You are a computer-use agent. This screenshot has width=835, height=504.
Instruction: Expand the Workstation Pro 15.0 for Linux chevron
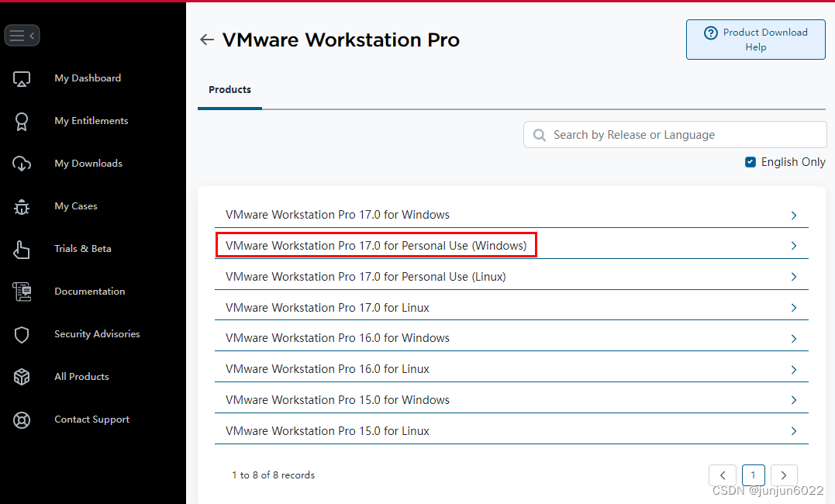793,431
